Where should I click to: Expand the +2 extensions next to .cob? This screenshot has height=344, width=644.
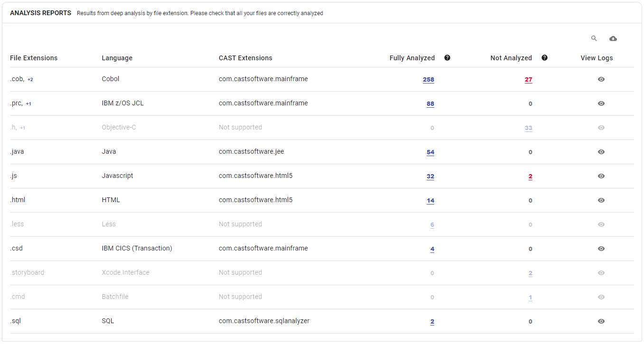(30, 80)
